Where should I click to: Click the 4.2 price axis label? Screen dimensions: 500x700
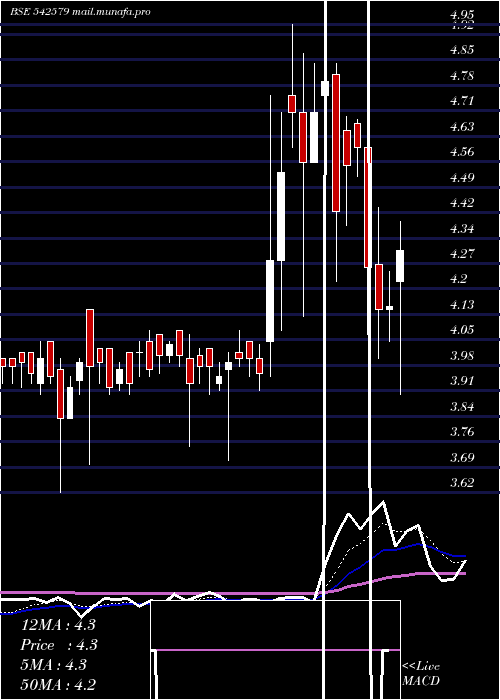458,279
